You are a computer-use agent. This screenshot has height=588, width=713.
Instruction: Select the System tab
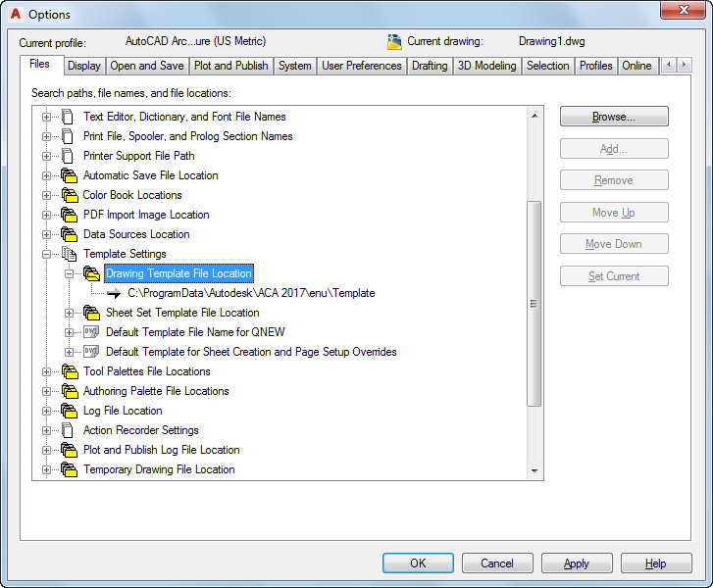[294, 66]
